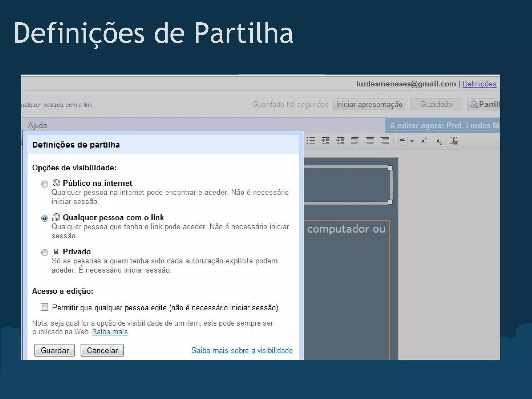
Task: Align text right in toolbar
Action: point(385,141)
